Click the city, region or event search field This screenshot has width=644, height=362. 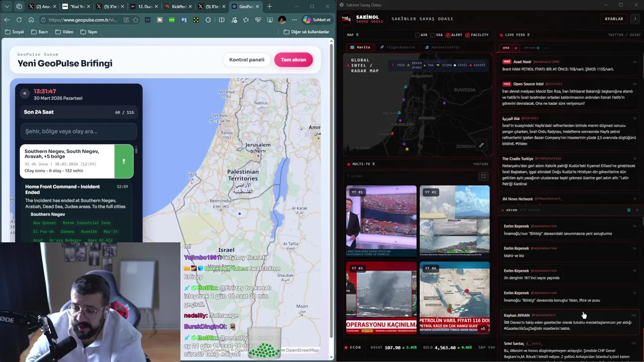coord(78,131)
